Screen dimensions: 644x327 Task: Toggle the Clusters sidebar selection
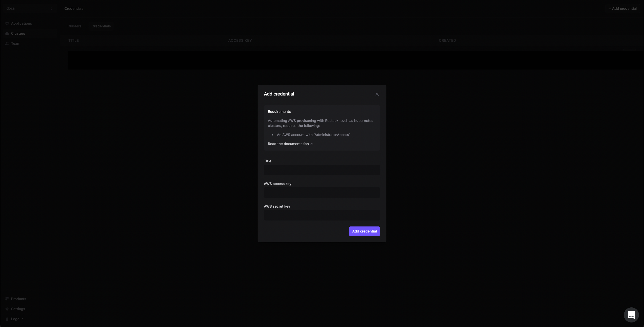click(x=18, y=33)
